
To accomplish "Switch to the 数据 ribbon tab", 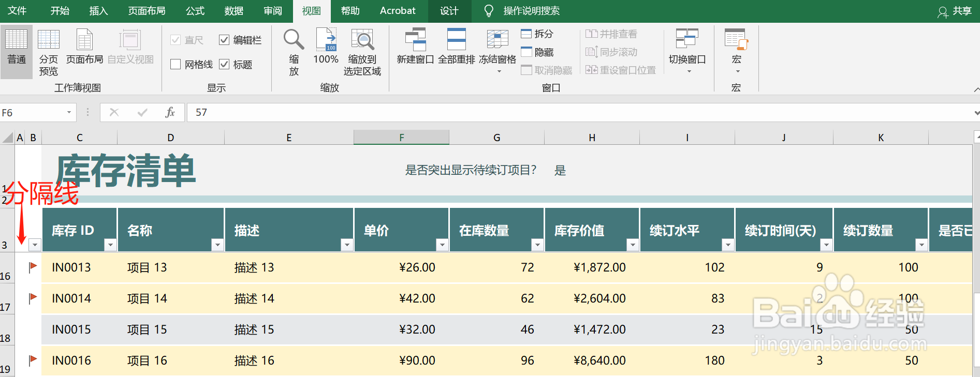I will click(x=234, y=11).
